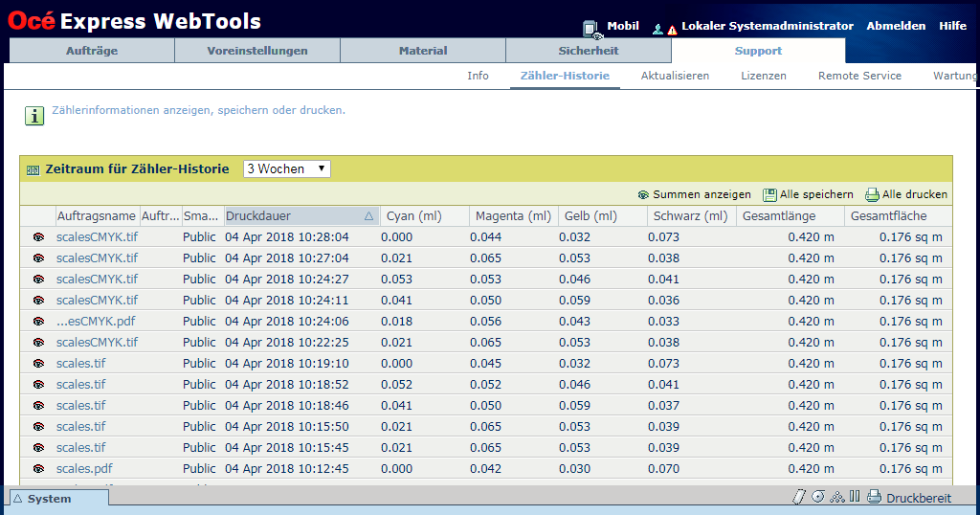Viewport: 980px width, 515px height.
Task: Click the Mobil device icon in the header
Action: click(591, 30)
